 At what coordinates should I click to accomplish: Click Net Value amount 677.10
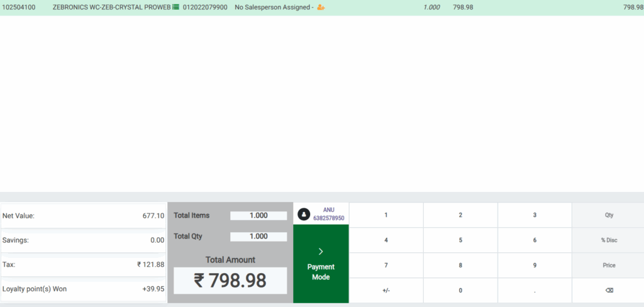tap(153, 216)
